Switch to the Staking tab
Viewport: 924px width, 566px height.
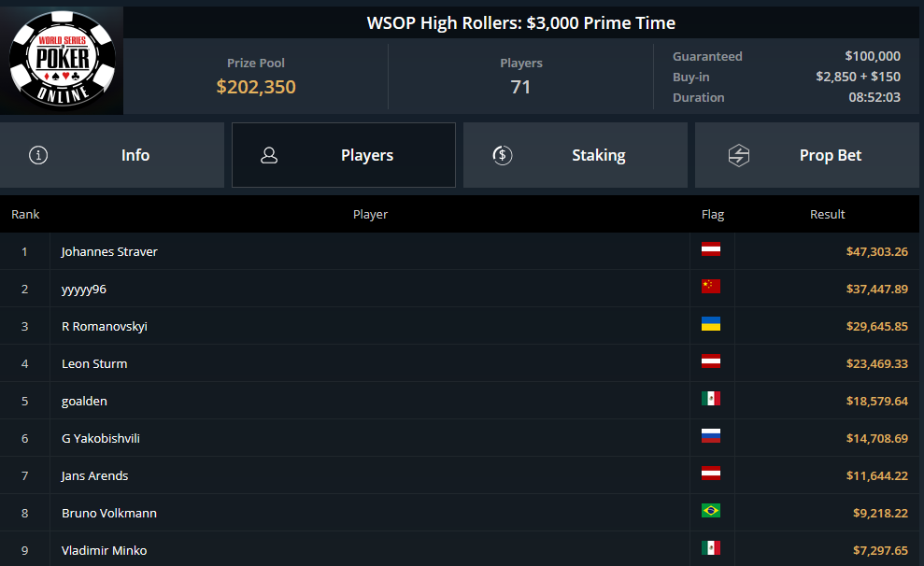tap(576, 155)
